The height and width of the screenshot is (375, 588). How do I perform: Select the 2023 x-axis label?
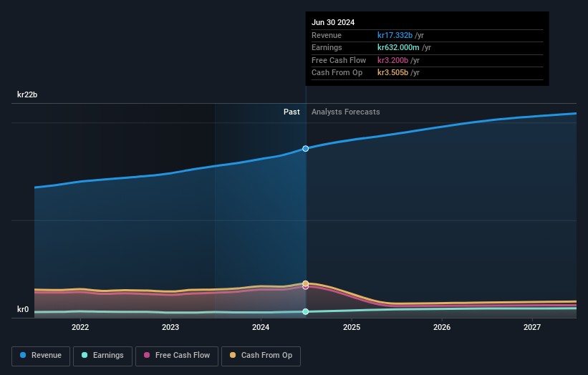point(170,327)
